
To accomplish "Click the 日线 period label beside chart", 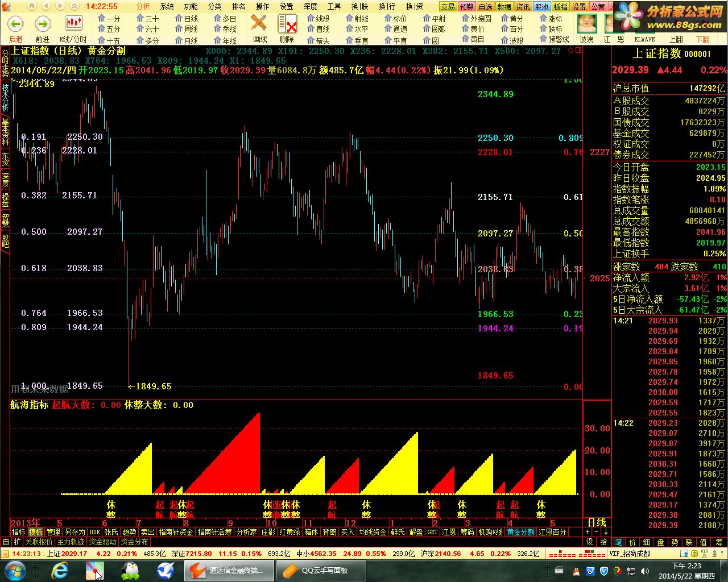I will pyautogui.click(x=597, y=522).
